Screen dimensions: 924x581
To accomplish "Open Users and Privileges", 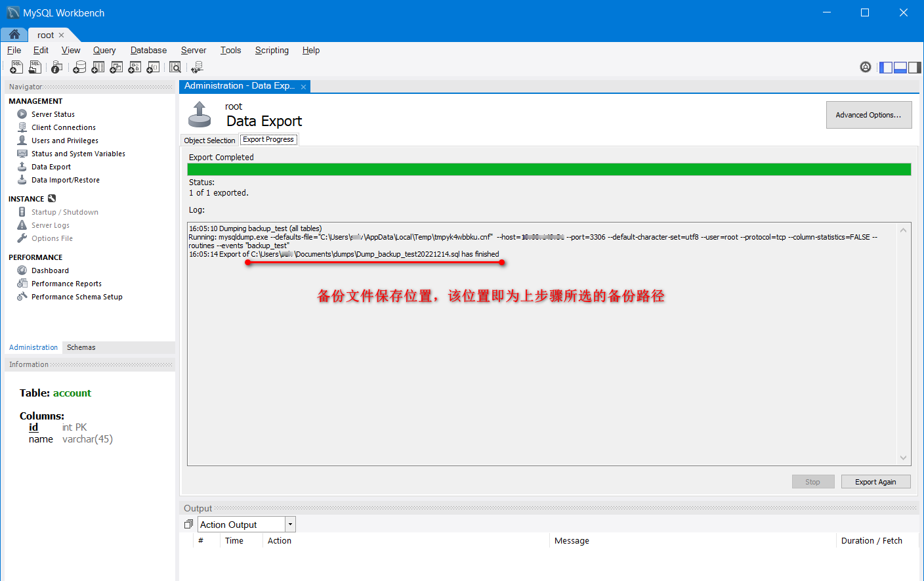I will click(64, 140).
